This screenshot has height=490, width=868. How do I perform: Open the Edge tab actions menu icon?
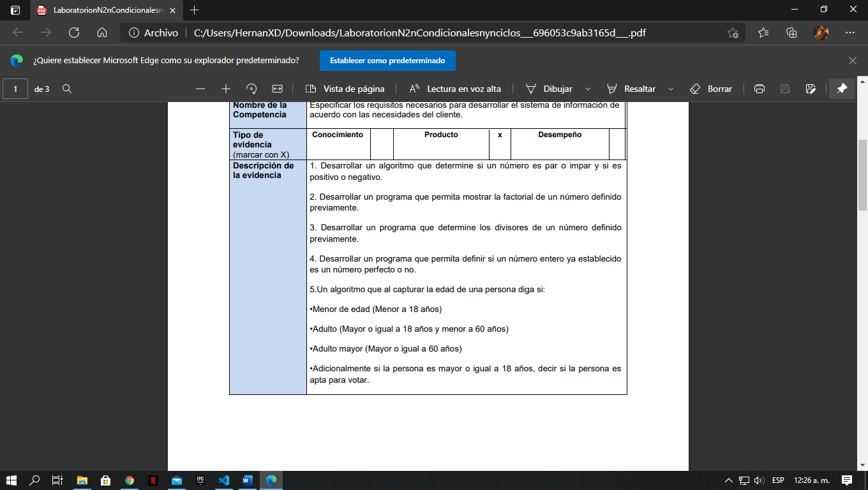point(15,10)
